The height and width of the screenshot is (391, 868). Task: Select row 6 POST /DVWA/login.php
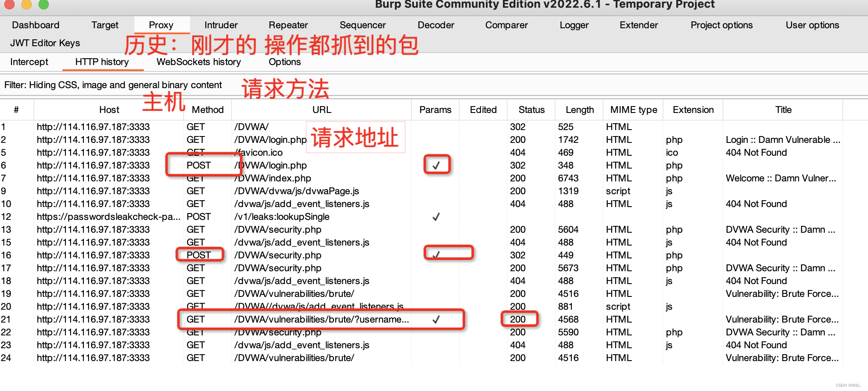click(421, 166)
